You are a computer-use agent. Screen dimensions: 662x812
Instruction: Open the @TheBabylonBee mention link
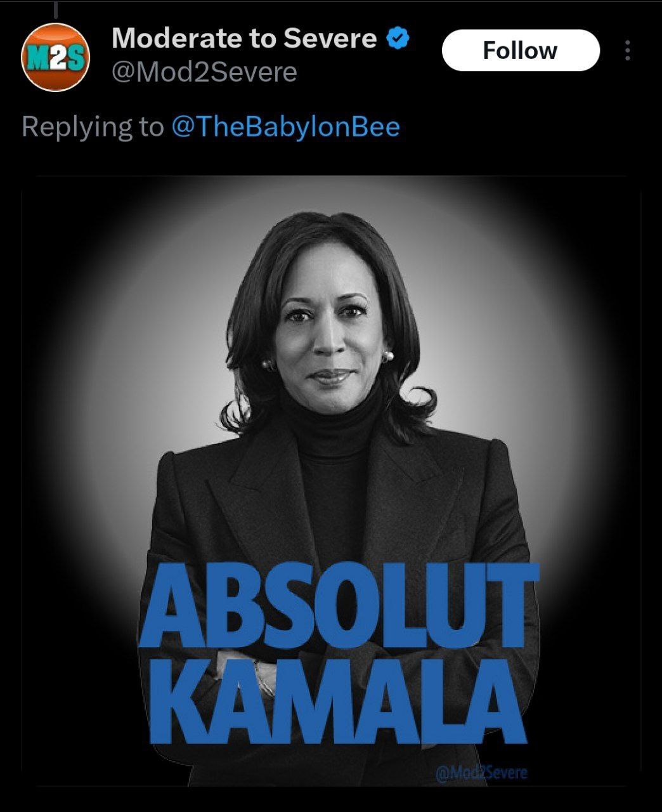[x=285, y=127]
